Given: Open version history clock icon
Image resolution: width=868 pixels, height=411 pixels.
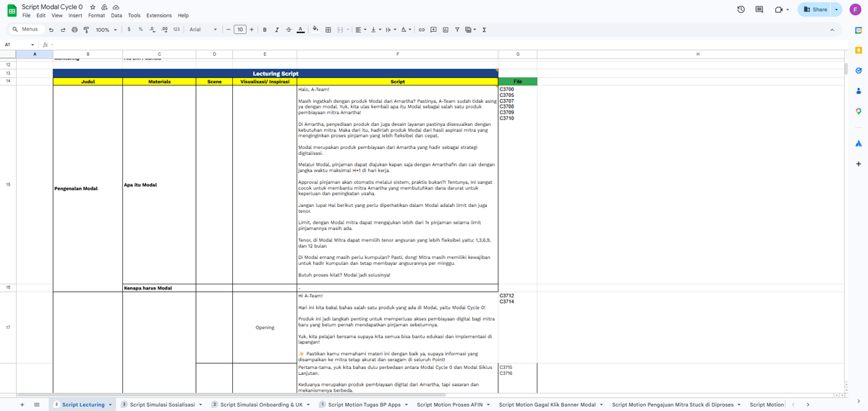Looking at the screenshot, I should 741,9.
